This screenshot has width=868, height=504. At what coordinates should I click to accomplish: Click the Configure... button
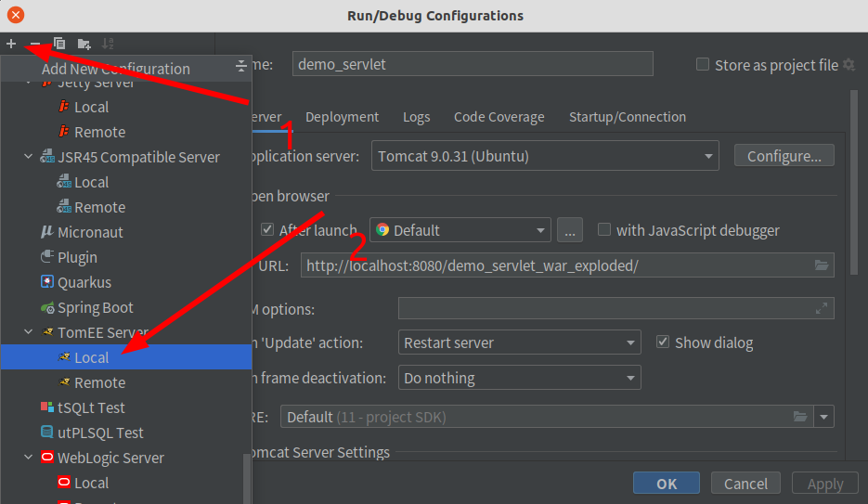point(784,155)
